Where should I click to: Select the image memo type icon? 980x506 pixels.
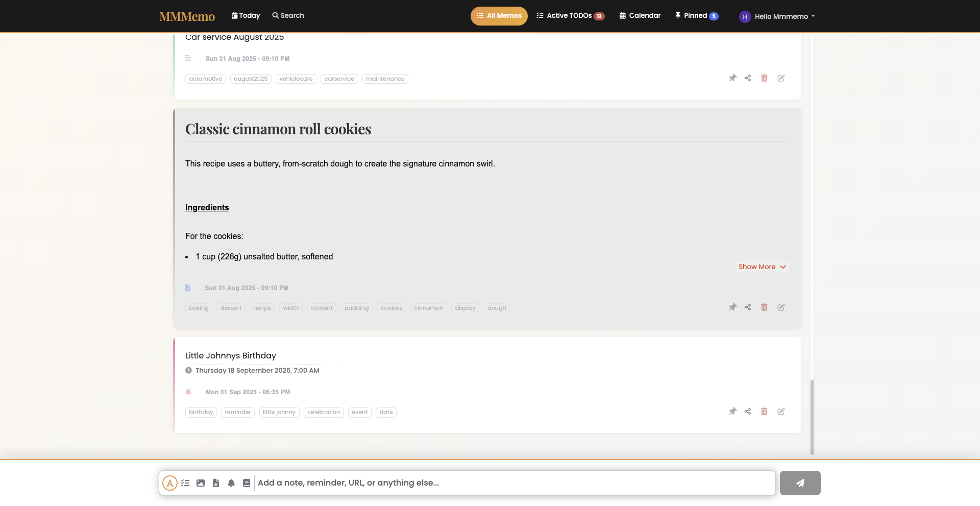[x=201, y=483]
